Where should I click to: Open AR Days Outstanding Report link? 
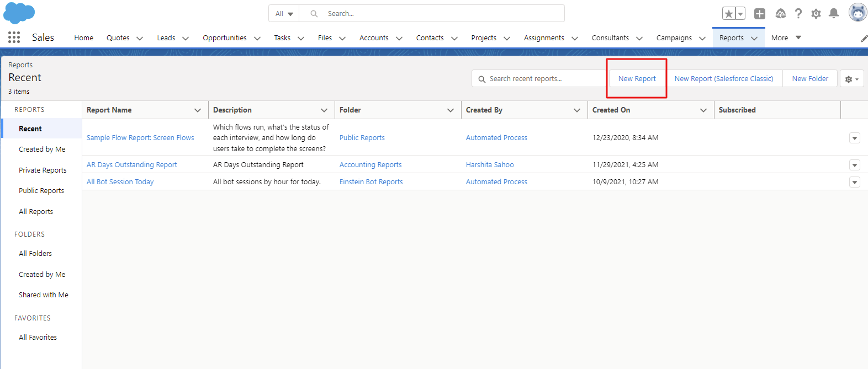pos(132,165)
